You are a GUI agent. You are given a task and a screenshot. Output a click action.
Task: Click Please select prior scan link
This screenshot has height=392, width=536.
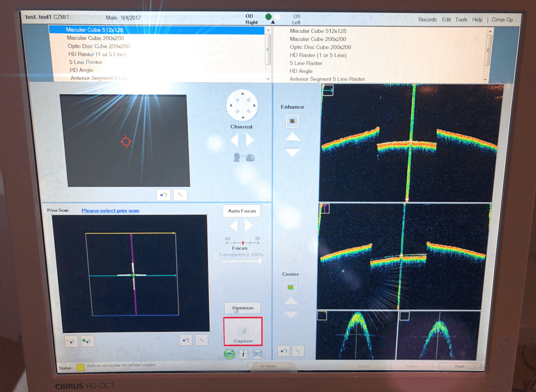[x=110, y=210]
